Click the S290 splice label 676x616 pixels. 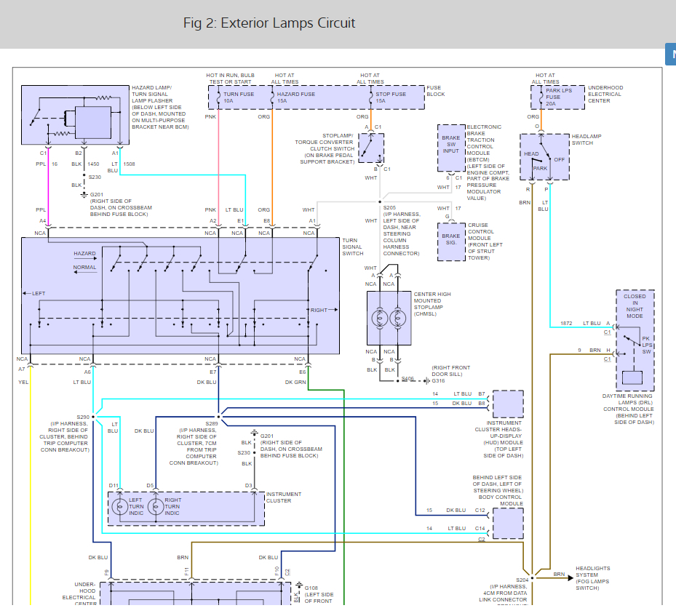pyautogui.click(x=83, y=417)
